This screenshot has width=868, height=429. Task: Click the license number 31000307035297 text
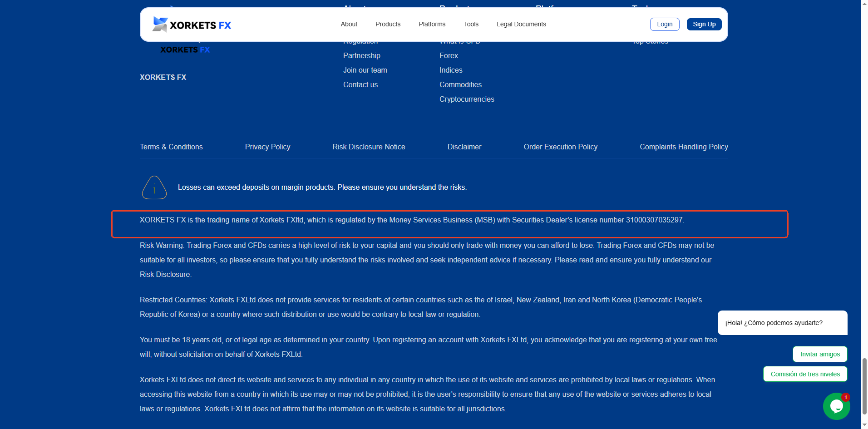click(x=654, y=220)
